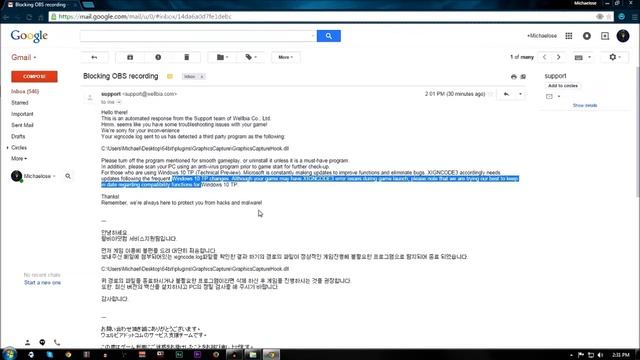
Task: Click the red COMPOSE button
Action: 34,76
